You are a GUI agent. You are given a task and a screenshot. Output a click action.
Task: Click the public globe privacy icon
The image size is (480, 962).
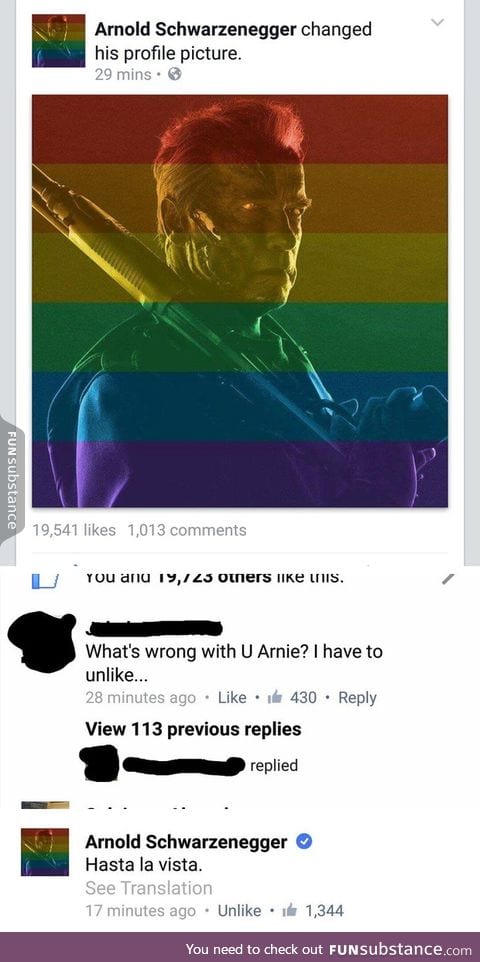tap(175, 74)
